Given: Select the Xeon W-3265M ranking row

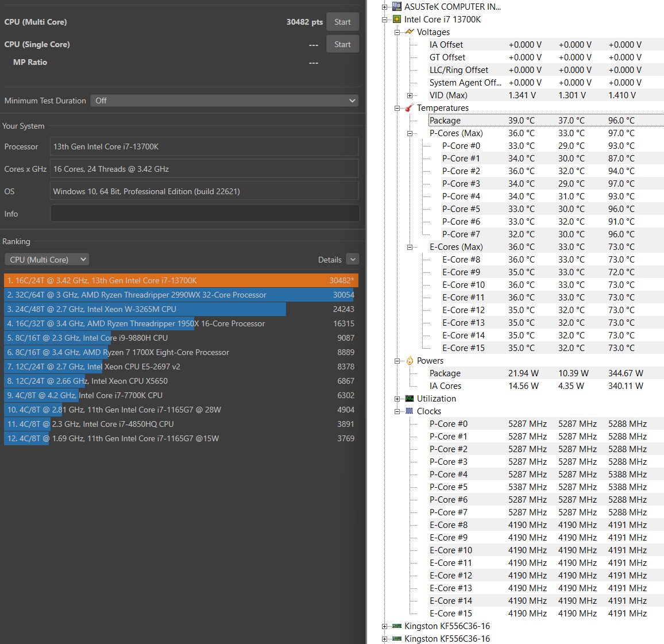Looking at the screenshot, I should [181, 309].
